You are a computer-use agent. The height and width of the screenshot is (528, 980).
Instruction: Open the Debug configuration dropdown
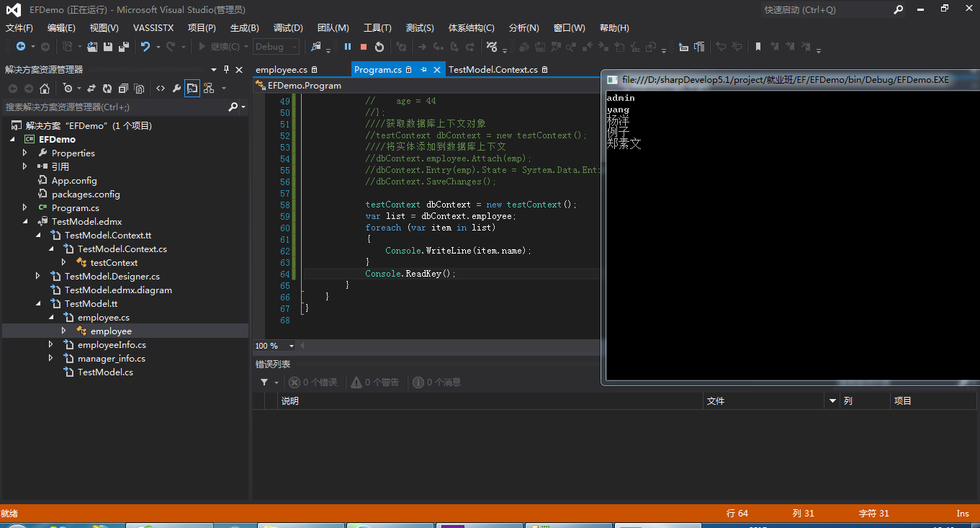(295, 47)
